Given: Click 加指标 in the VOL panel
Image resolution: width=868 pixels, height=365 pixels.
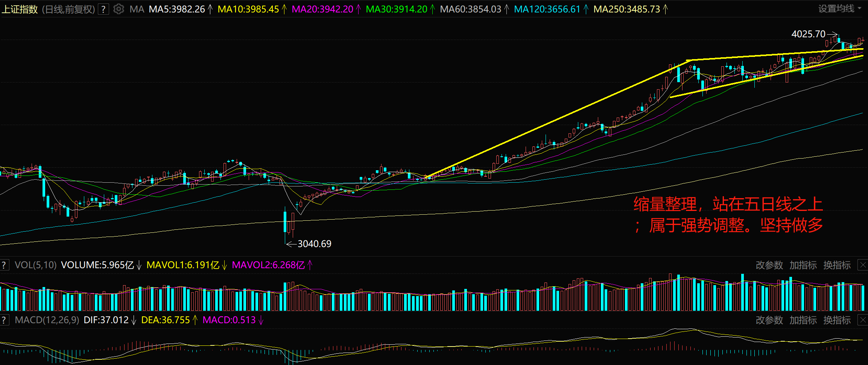Looking at the screenshot, I should [x=803, y=265].
